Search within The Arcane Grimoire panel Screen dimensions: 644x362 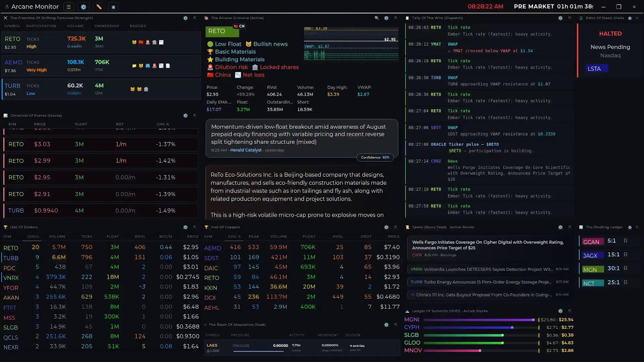pyautogui.click(x=377, y=18)
